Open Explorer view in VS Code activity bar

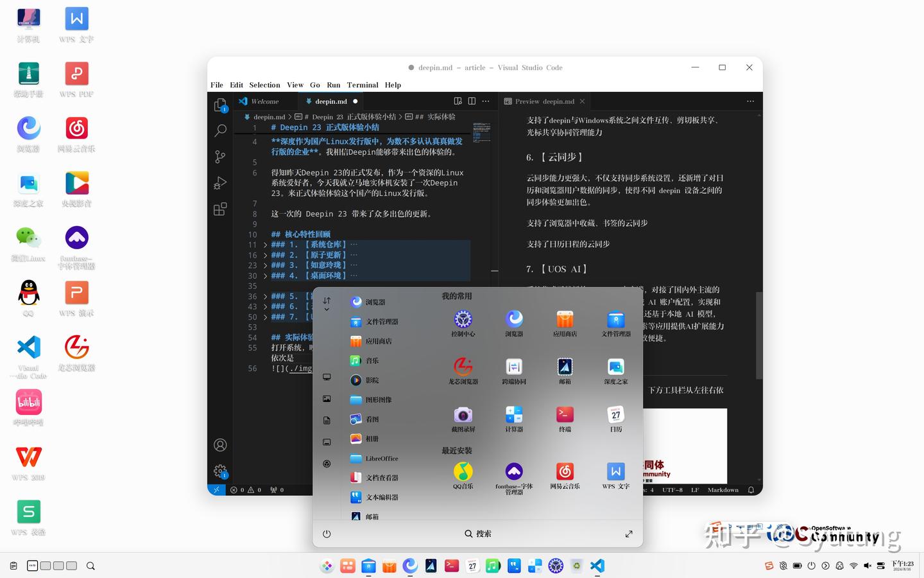(220, 105)
